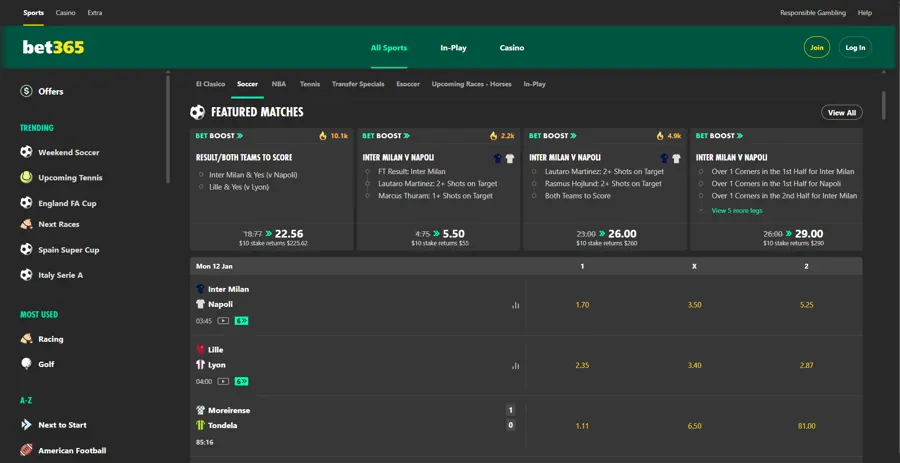Click Golf ball icon in sidebar
900x463 pixels.
point(26,364)
